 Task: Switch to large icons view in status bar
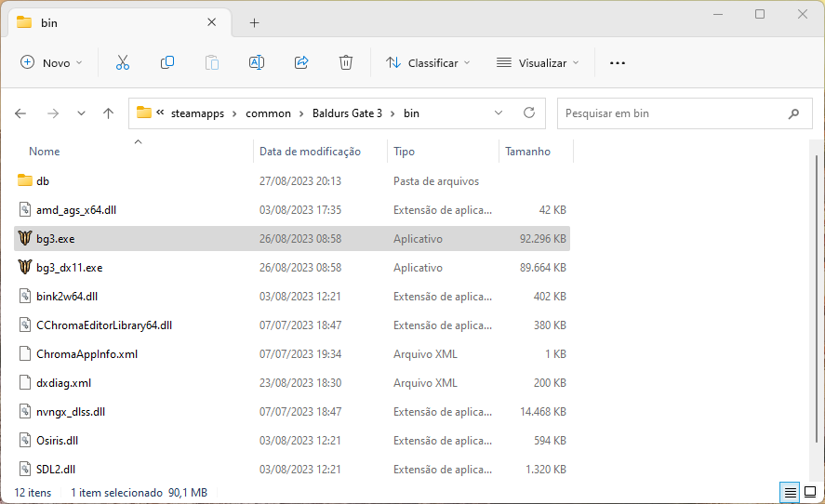click(x=810, y=493)
